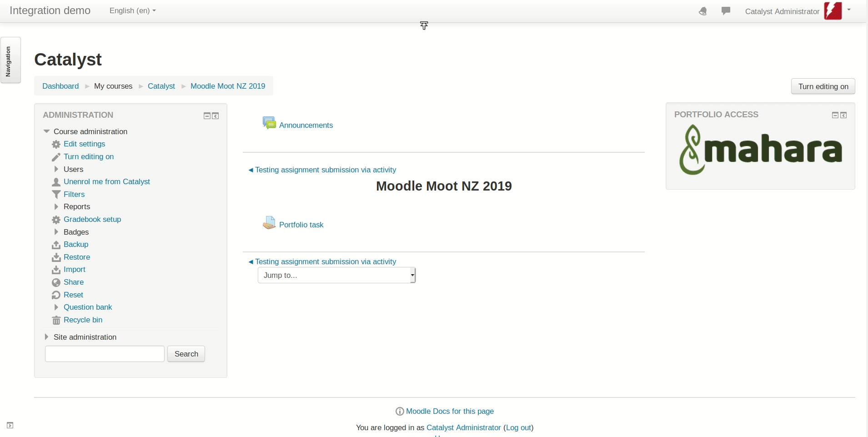Collapse the Course administration tree

(x=46, y=131)
